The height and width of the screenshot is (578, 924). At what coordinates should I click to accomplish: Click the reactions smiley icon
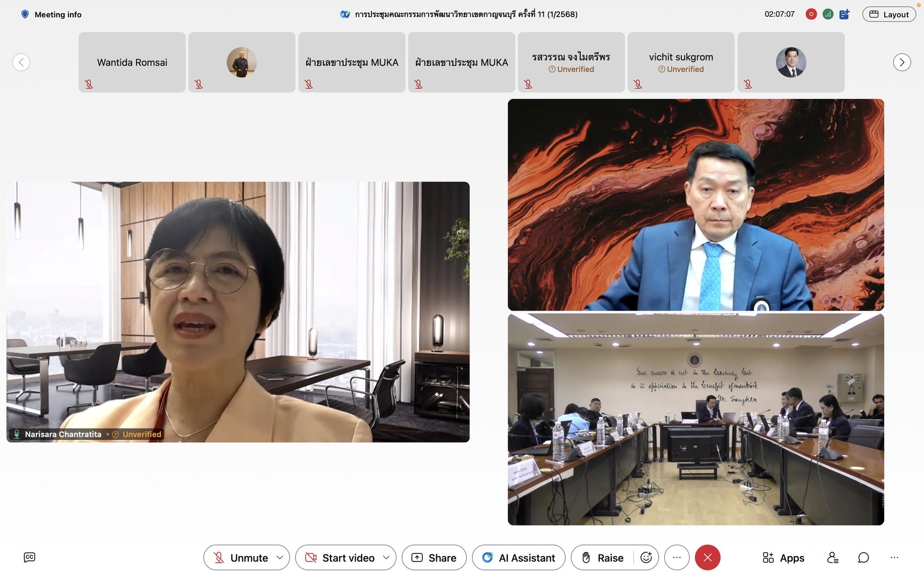click(646, 558)
